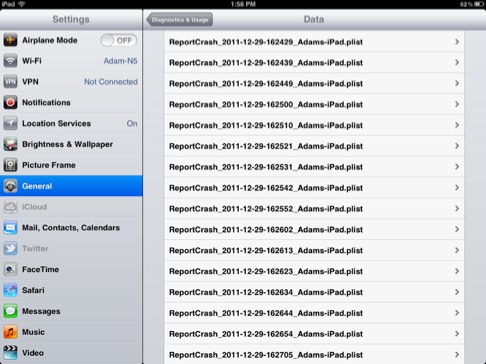Open Brightness & Wallpaper settings

point(71,144)
